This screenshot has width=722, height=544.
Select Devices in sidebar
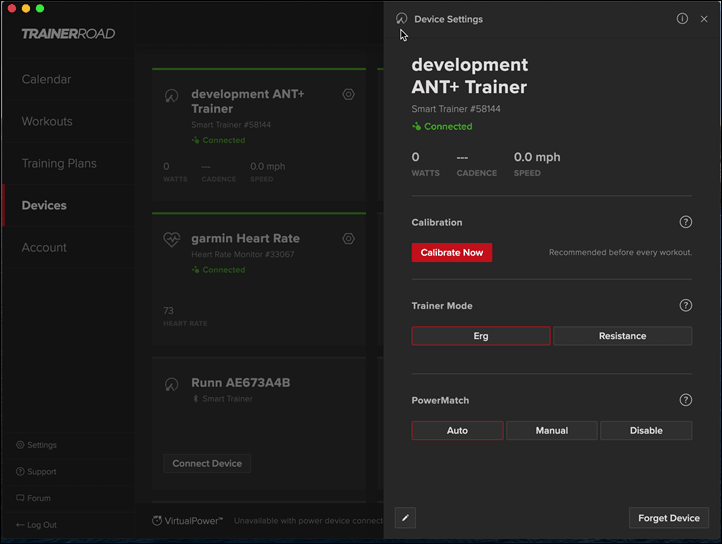pyautogui.click(x=44, y=205)
